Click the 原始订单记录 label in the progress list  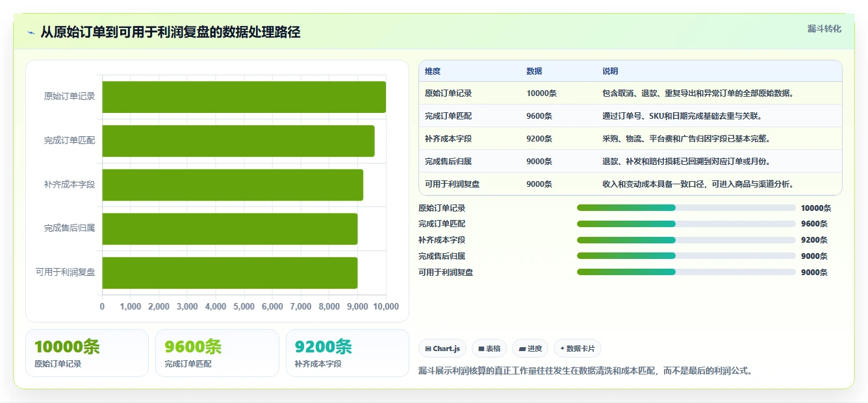[442, 208]
